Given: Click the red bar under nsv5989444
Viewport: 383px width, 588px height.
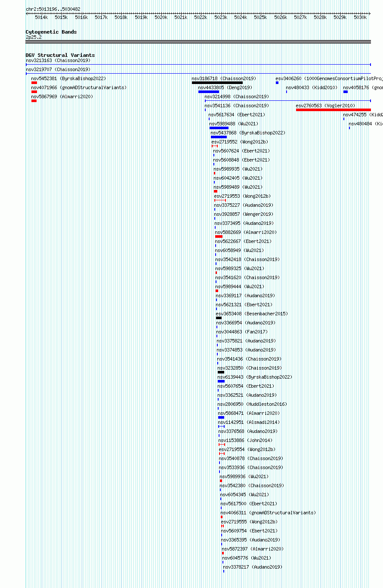Looking at the screenshot, I should (x=217, y=291).
